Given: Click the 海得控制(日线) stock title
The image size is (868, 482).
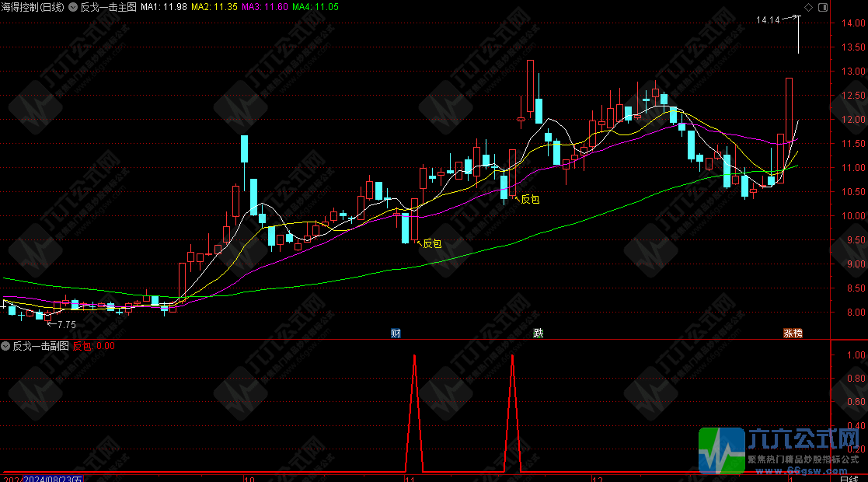Looking at the screenshot, I should point(33,6).
